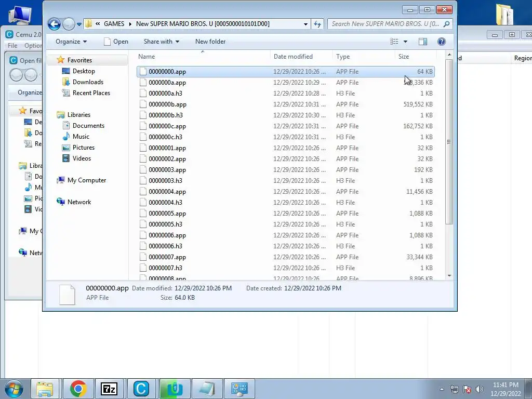Open 7-Zip from the taskbar

[109, 389]
